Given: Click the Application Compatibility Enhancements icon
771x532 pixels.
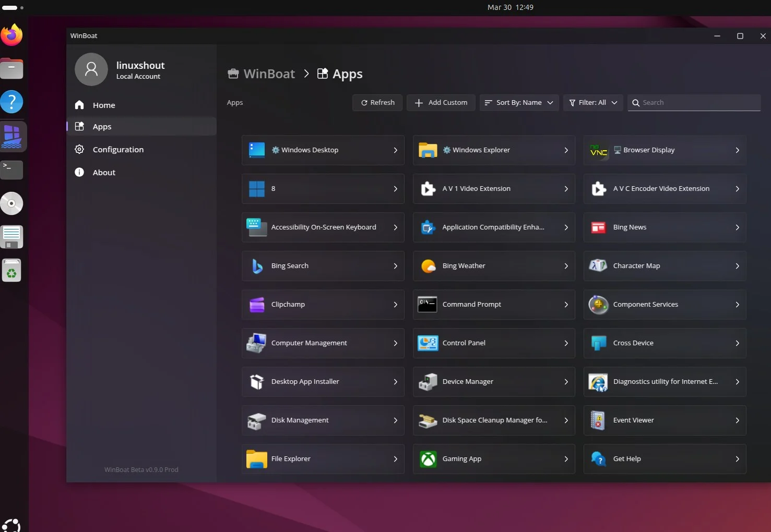Looking at the screenshot, I should click(428, 227).
